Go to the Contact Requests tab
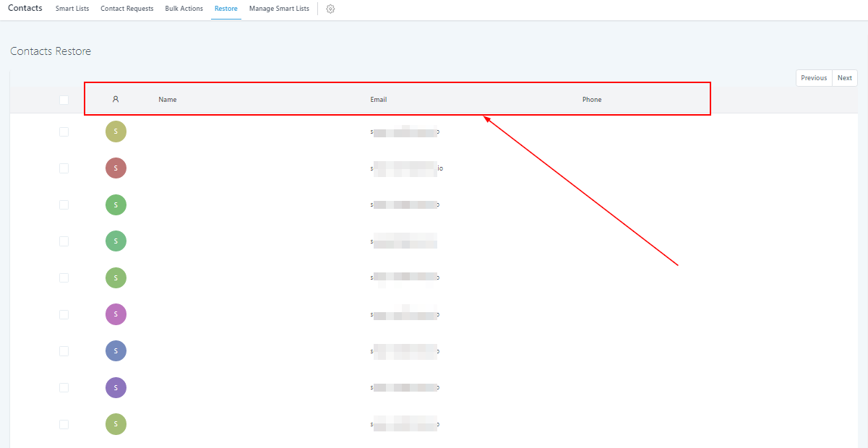 click(127, 9)
